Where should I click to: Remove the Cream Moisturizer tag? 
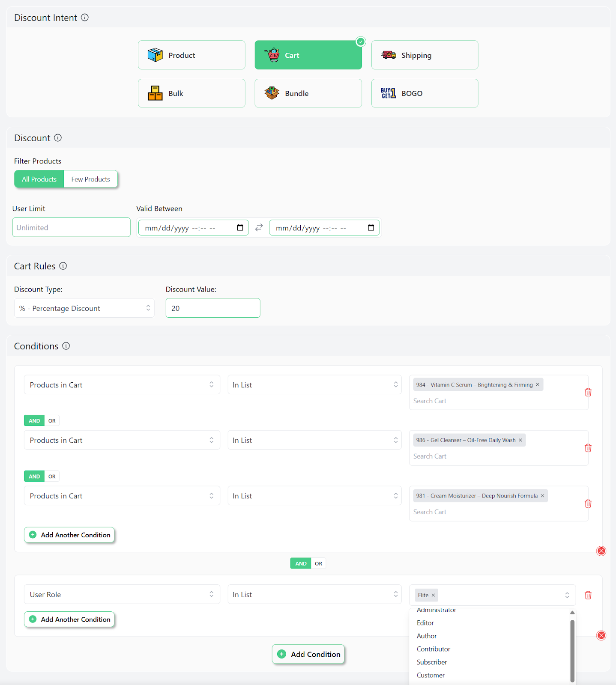(x=542, y=496)
